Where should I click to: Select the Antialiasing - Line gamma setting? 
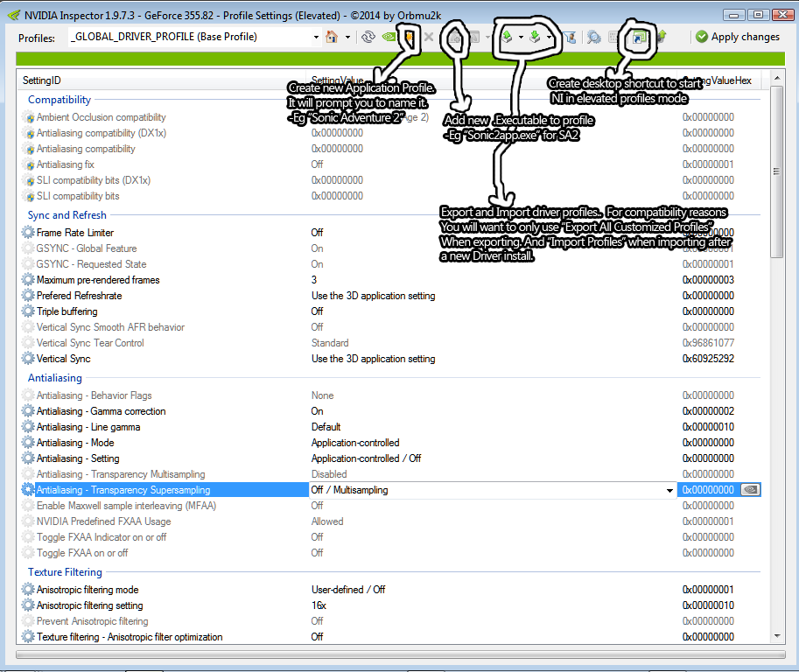tap(88, 428)
